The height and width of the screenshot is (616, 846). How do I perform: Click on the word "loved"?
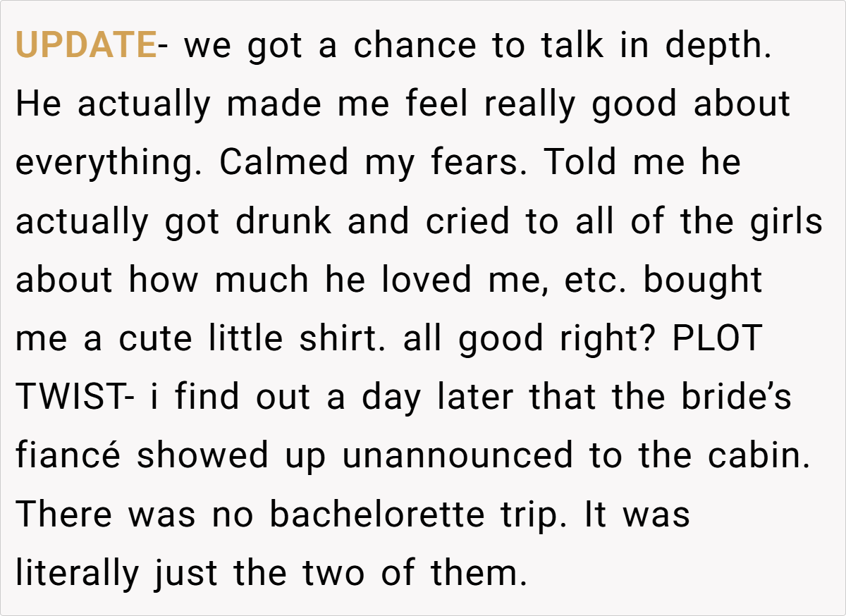coord(427,281)
